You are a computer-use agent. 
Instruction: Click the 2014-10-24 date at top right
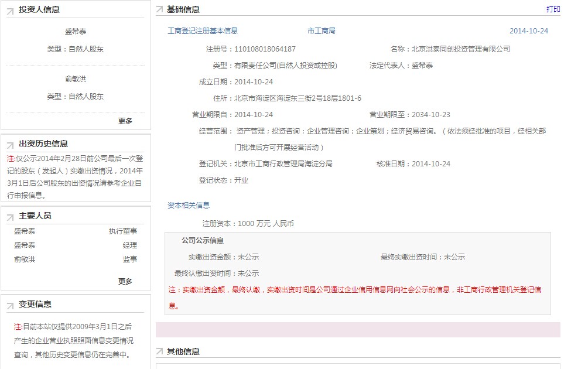(x=528, y=31)
